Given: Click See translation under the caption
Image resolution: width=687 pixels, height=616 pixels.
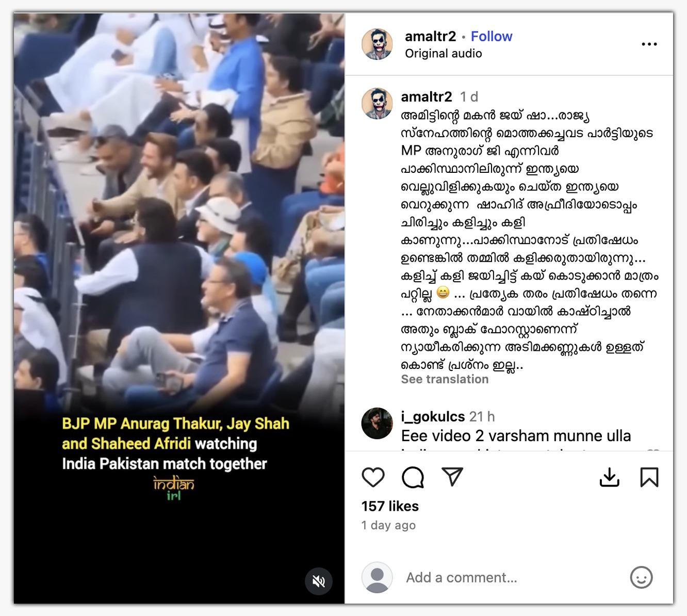Looking at the screenshot, I should pyautogui.click(x=445, y=379).
